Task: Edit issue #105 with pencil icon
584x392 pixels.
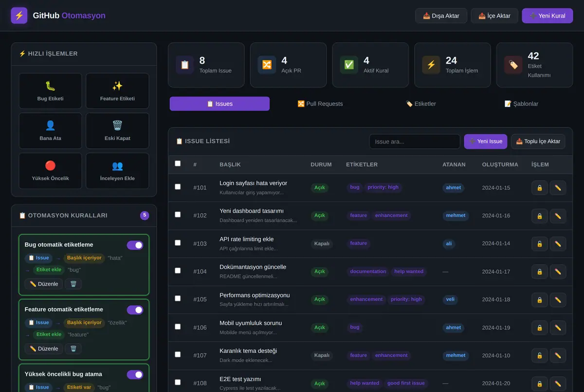Action: tap(558, 300)
